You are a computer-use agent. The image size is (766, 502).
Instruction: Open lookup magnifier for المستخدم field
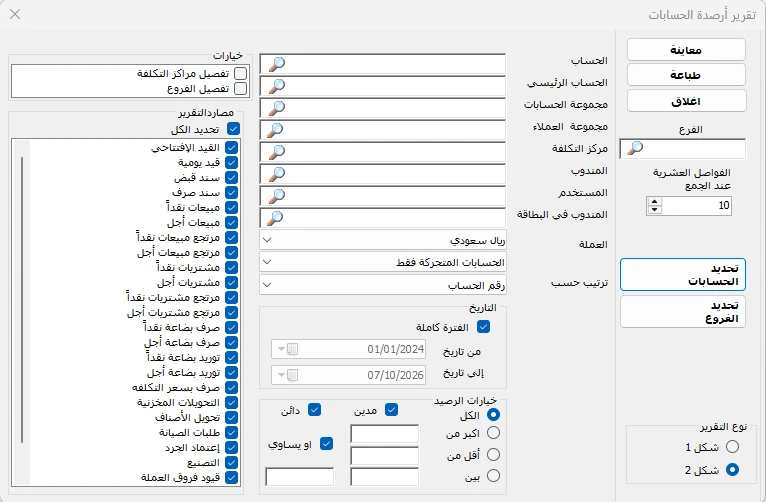tap(277, 196)
